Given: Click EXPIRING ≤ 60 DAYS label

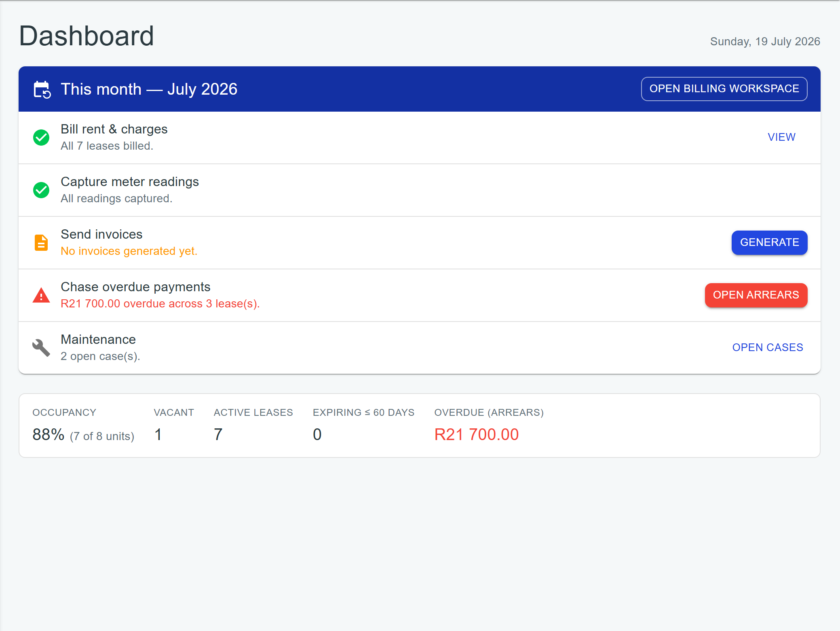Looking at the screenshot, I should click(364, 413).
